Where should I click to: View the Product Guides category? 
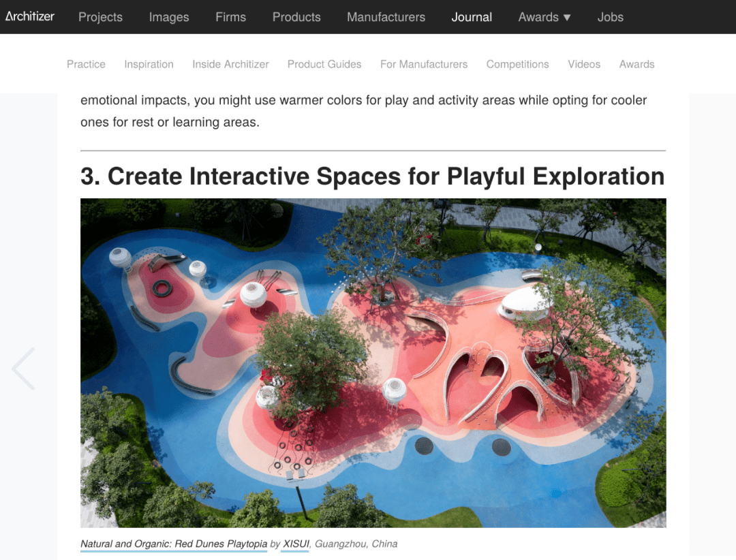tap(324, 64)
